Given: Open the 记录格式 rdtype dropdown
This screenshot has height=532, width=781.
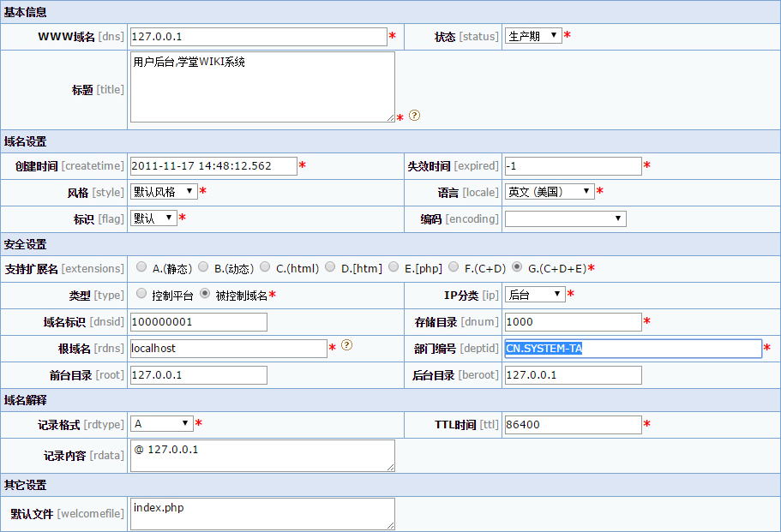Looking at the screenshot, I should (x=162, y=424).
